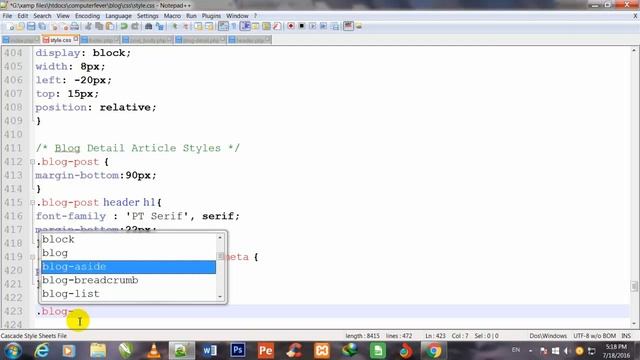Toggle INS insert mode in status bar
This screenshot has width=640, height=360.
pyautogui.click(x=626, y=336)
